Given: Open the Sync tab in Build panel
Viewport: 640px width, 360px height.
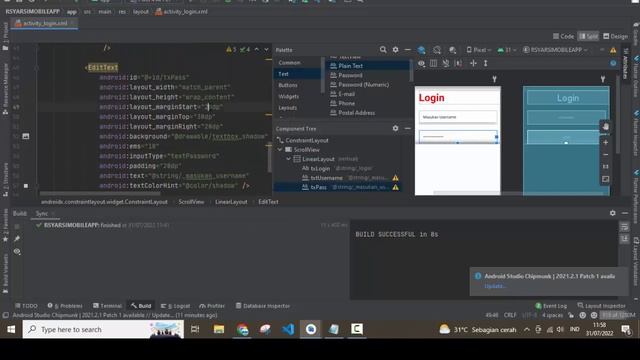Looking at the screenshot, I should click(x=42, y=213).
